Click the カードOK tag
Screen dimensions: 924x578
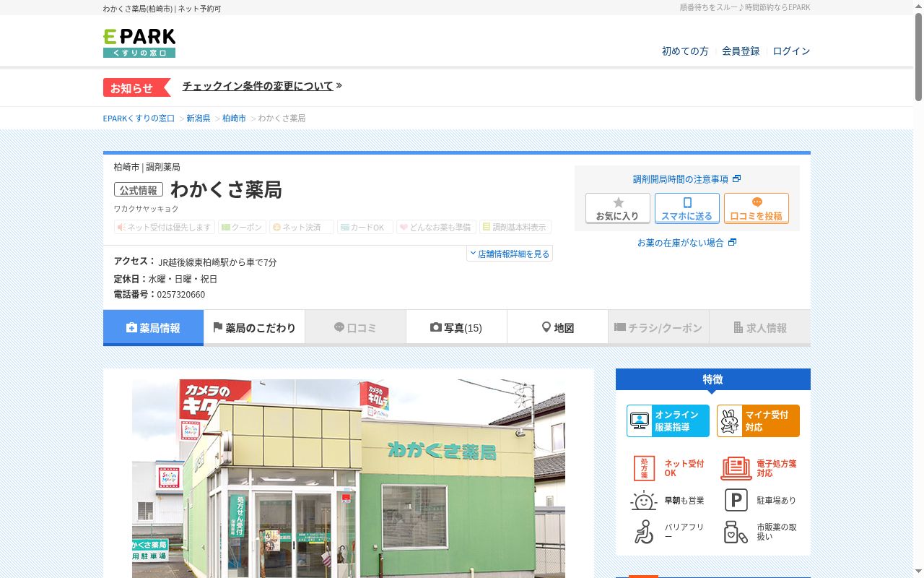[x=365, y=227]
